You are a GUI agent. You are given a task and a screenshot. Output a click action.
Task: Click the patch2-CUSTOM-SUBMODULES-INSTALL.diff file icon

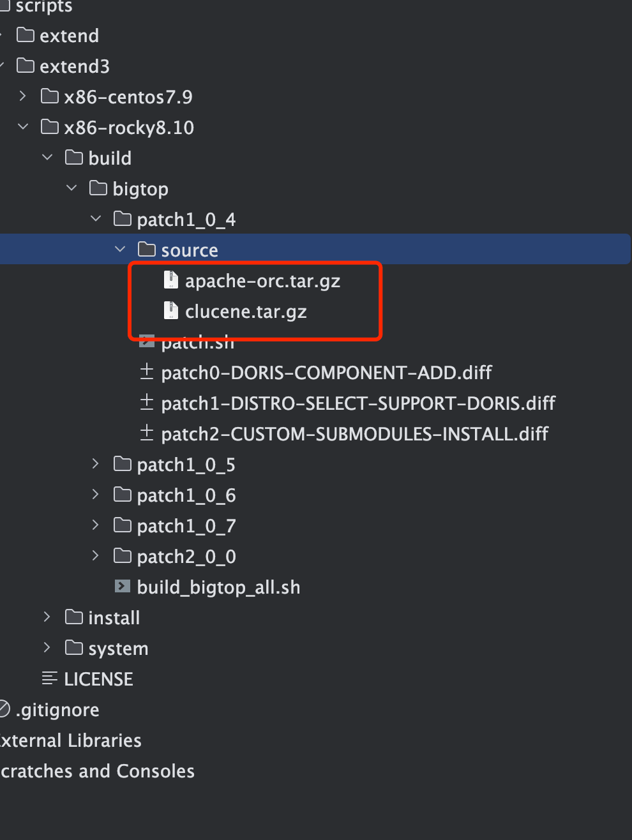coord(147,433)
